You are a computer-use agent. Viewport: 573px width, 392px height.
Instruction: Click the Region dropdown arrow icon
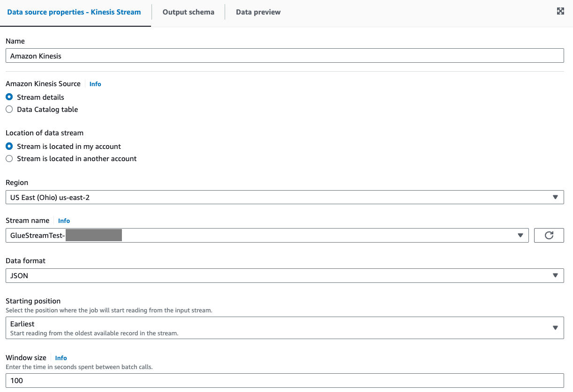[x=555, y=198]
